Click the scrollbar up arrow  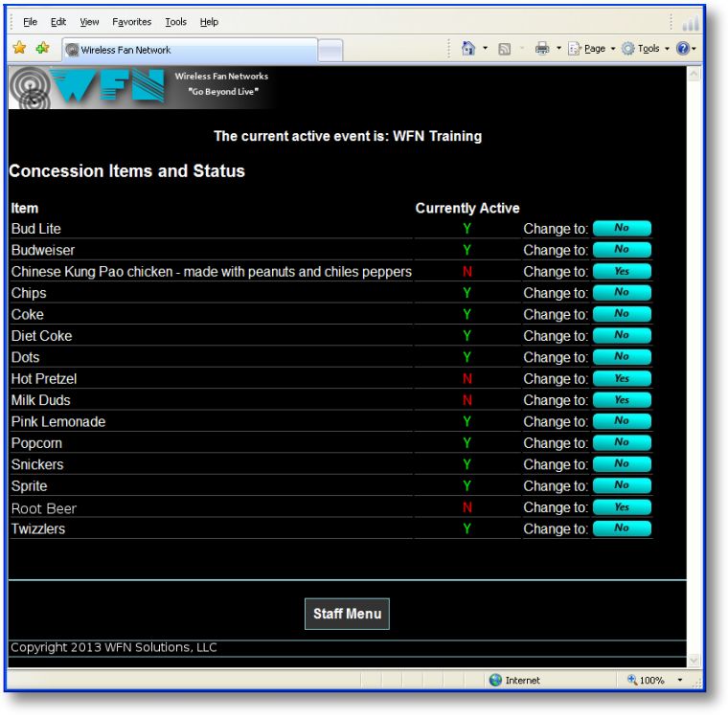[x=694, y=74]
